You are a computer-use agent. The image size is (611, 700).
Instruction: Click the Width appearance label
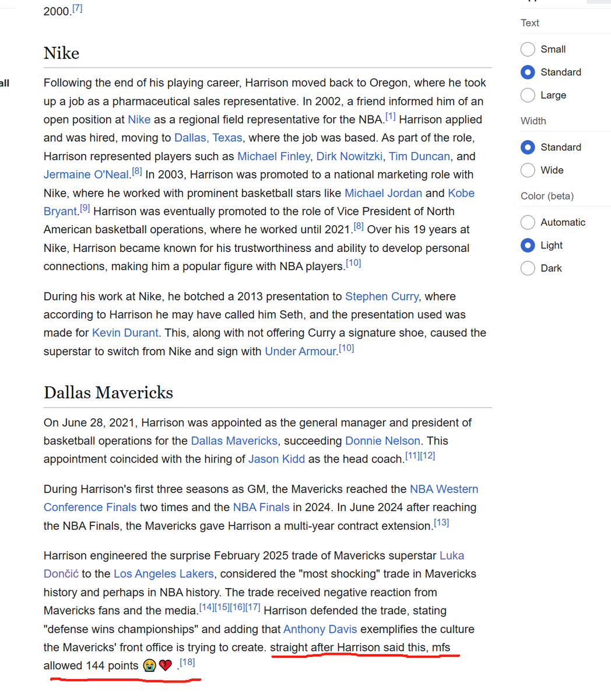(x=533, y=121)
